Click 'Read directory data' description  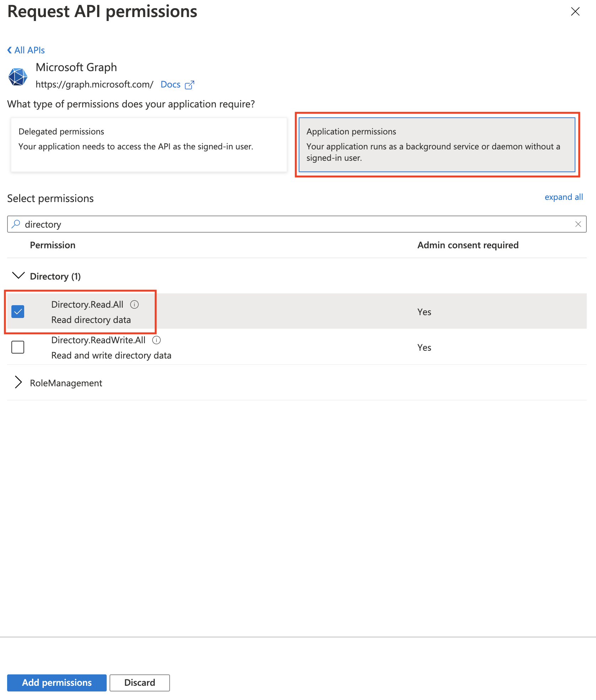point(91,320)
